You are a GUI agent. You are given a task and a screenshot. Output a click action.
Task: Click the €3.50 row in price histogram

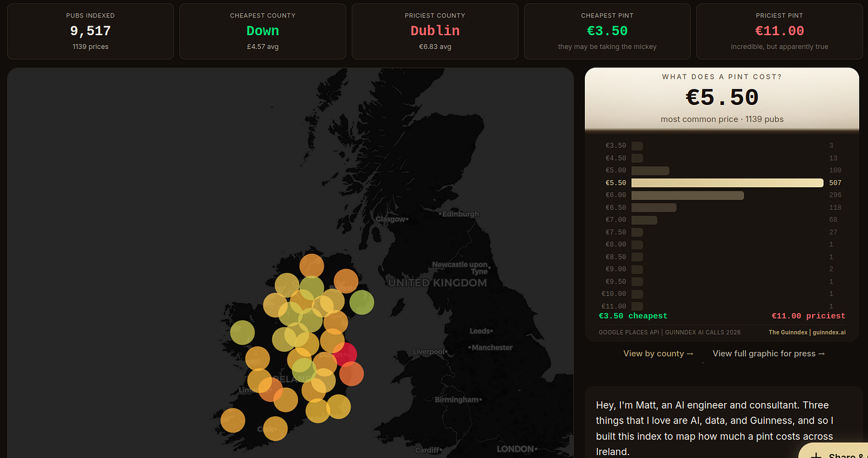(721, 146)
